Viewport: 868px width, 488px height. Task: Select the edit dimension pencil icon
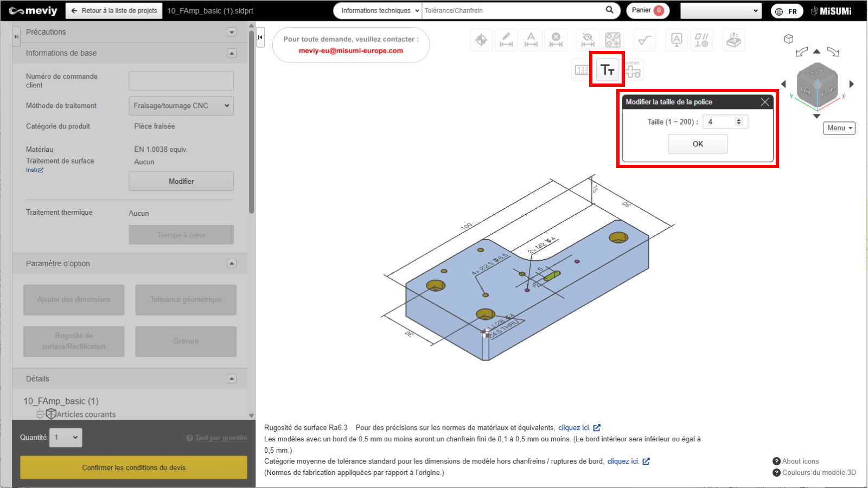click(x=506, y=40)
